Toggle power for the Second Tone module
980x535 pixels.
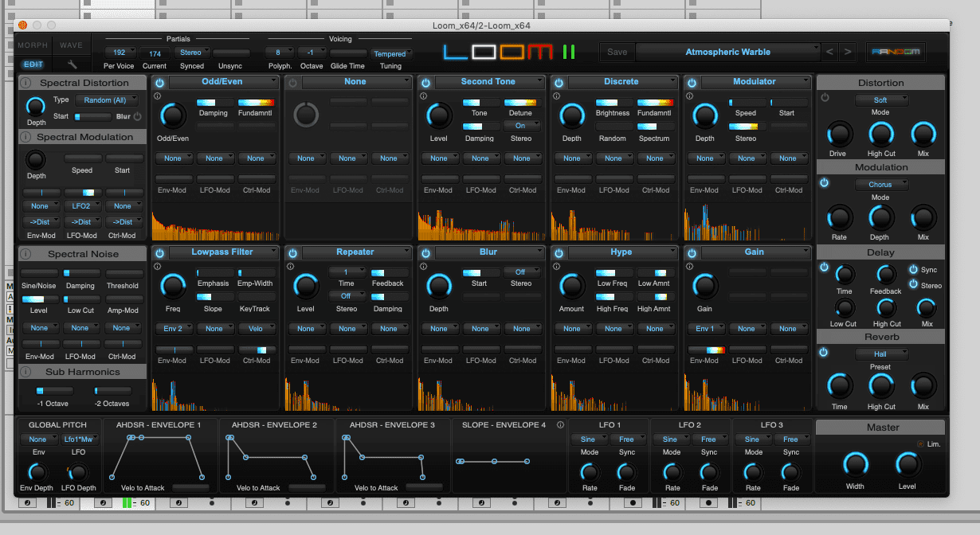[425, 83]
